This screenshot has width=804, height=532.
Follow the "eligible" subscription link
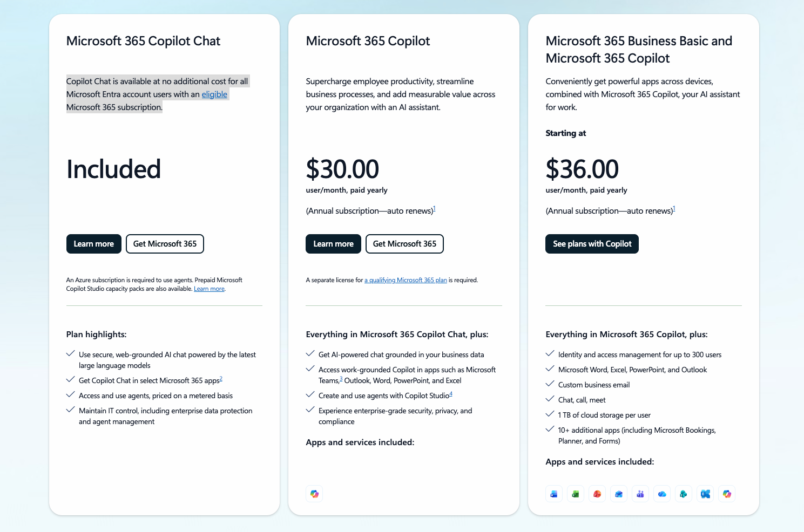[x=214, y=94]
